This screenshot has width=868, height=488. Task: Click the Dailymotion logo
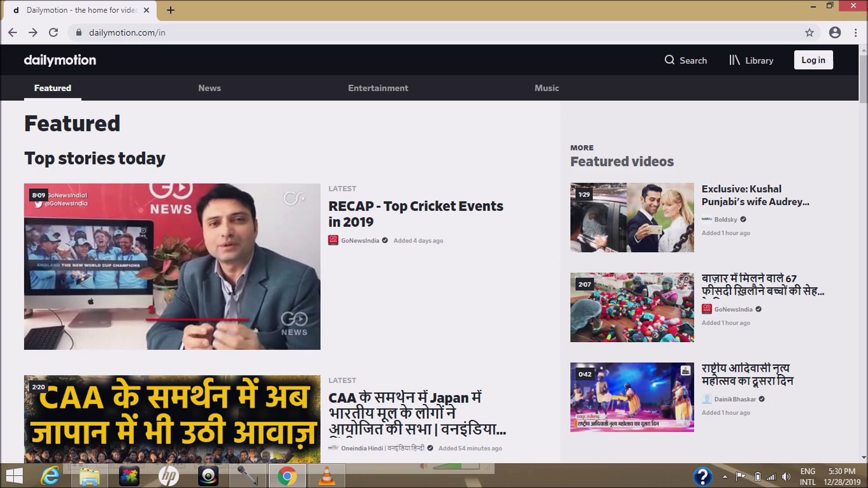(60, 60)
